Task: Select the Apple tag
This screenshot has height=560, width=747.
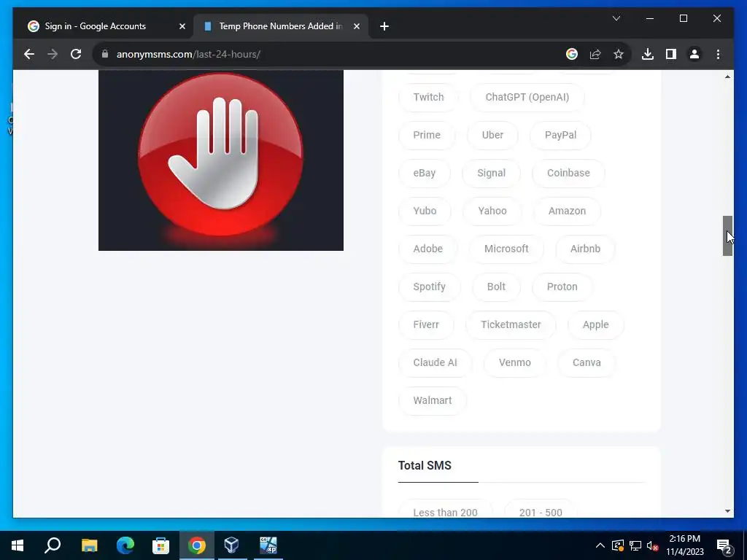Action: [595, 324]
